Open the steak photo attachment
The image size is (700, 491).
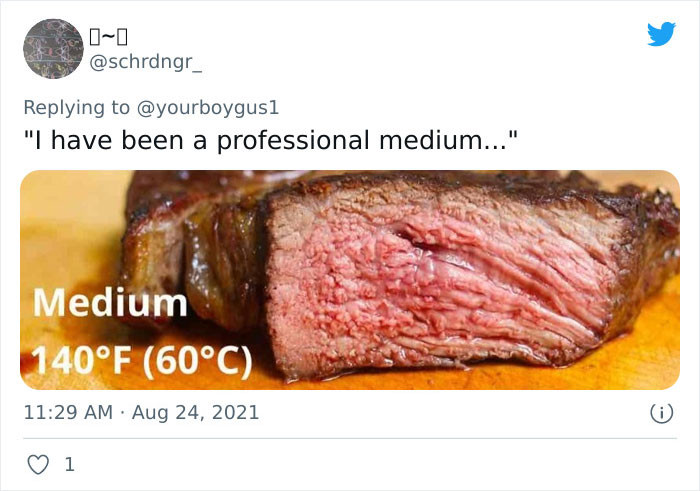click(350, 280)
